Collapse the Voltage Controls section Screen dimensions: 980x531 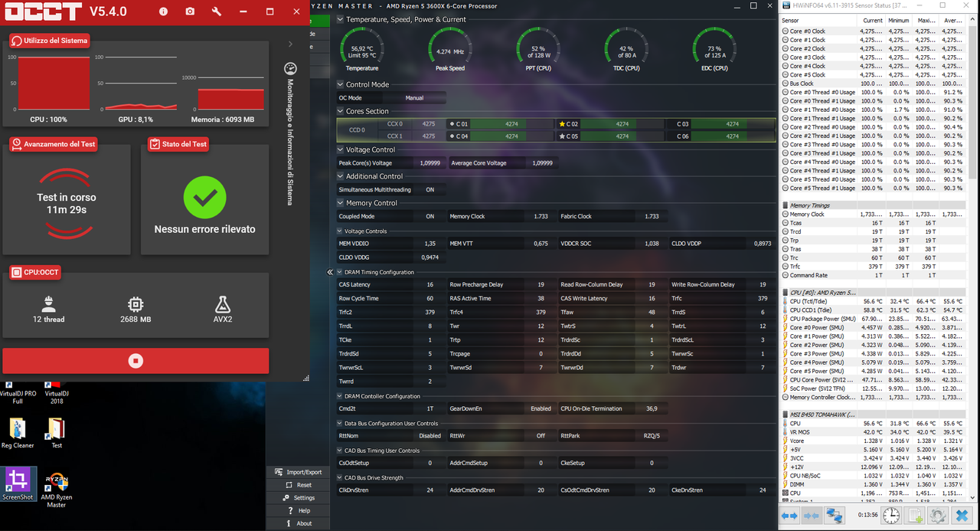point(340,231)
